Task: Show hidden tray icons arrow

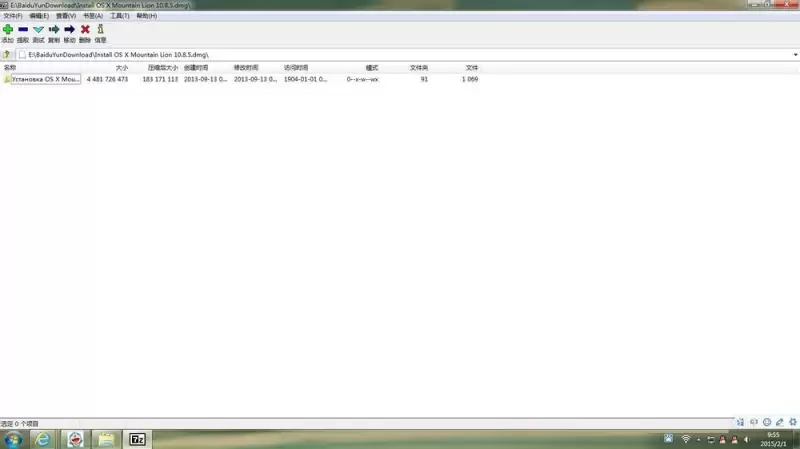Action: point(698,440)
